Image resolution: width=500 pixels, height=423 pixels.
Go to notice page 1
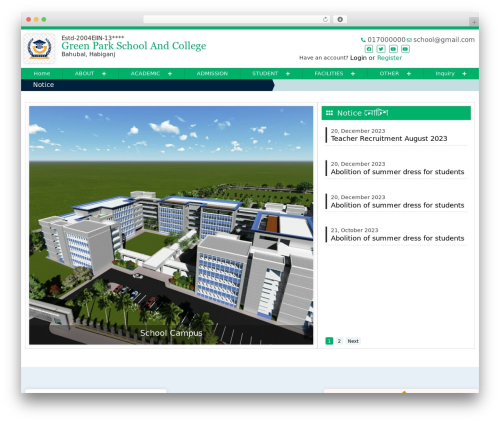(329, 341)
